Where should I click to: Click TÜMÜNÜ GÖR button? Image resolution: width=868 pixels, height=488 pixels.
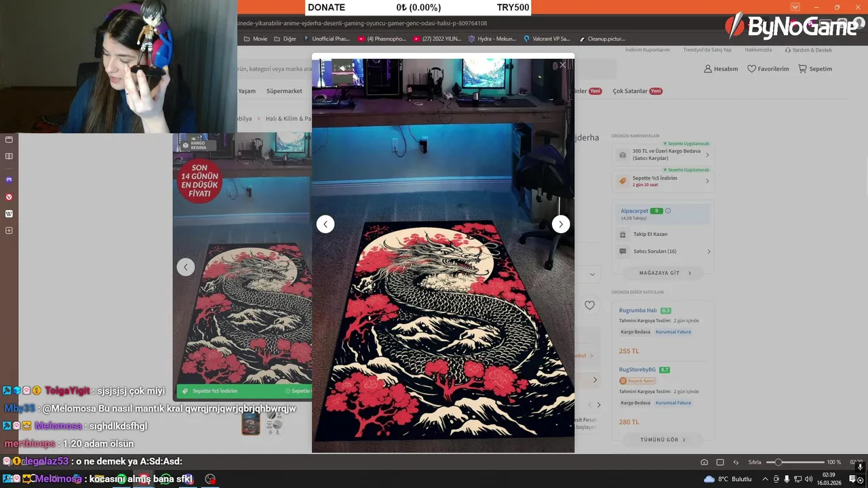tap(663, 440)
